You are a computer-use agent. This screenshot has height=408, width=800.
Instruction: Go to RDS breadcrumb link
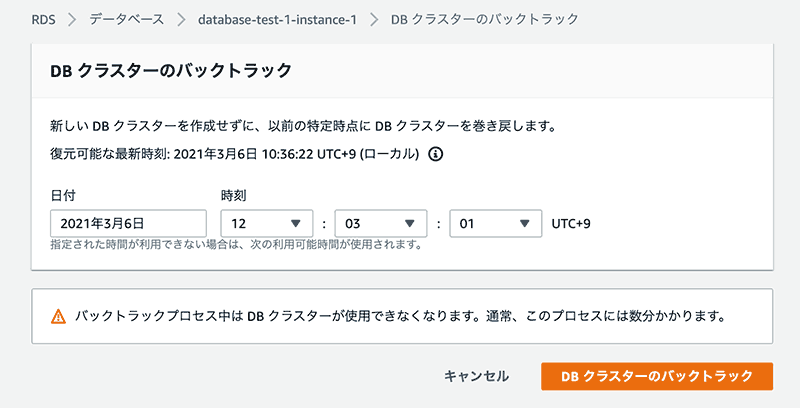43,20
